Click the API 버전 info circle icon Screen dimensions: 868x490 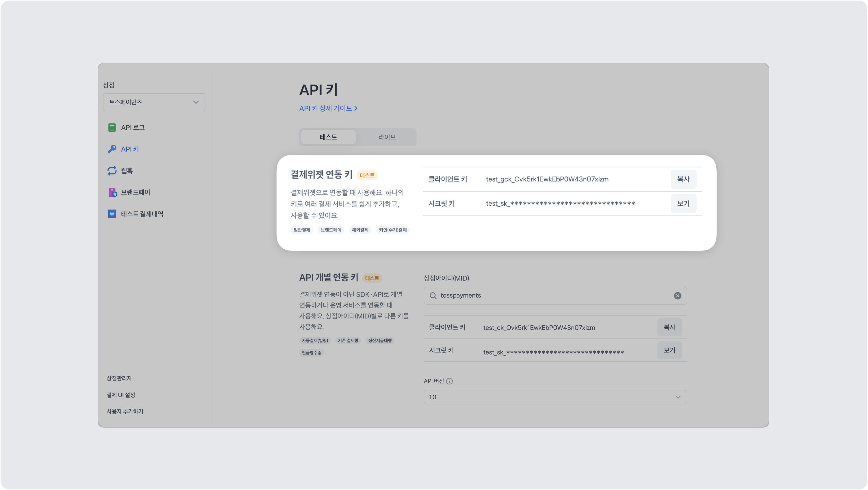449,381
